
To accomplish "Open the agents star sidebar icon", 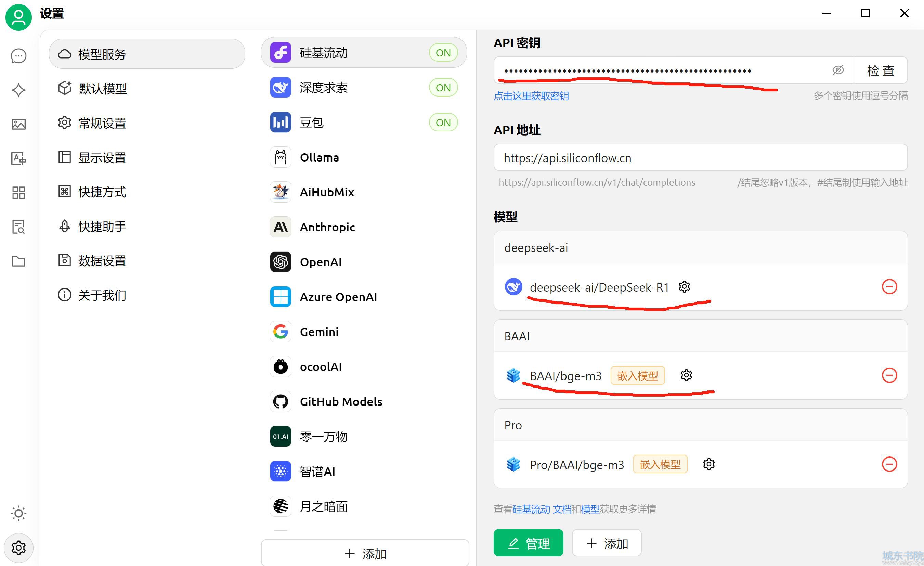I will (x=18, y=90).
